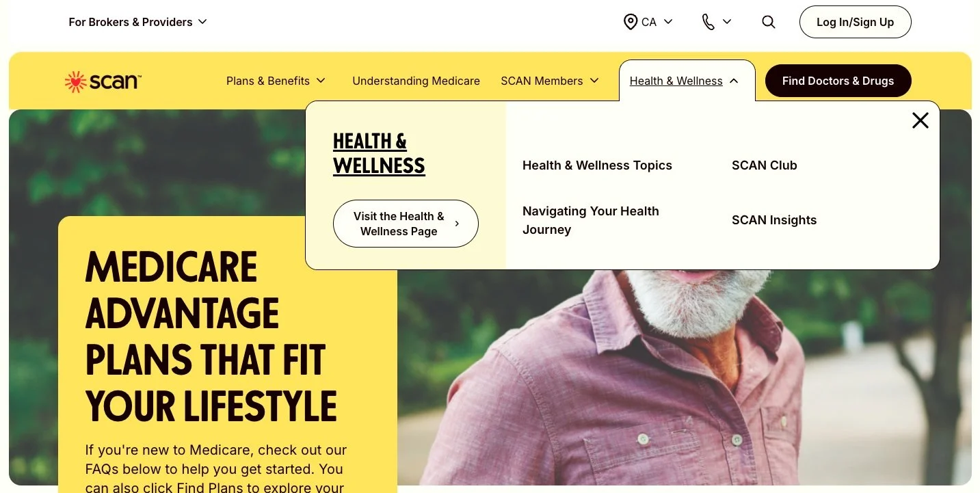Click the location pin icon
The image size is (980, 493).
tap(631, 22)
